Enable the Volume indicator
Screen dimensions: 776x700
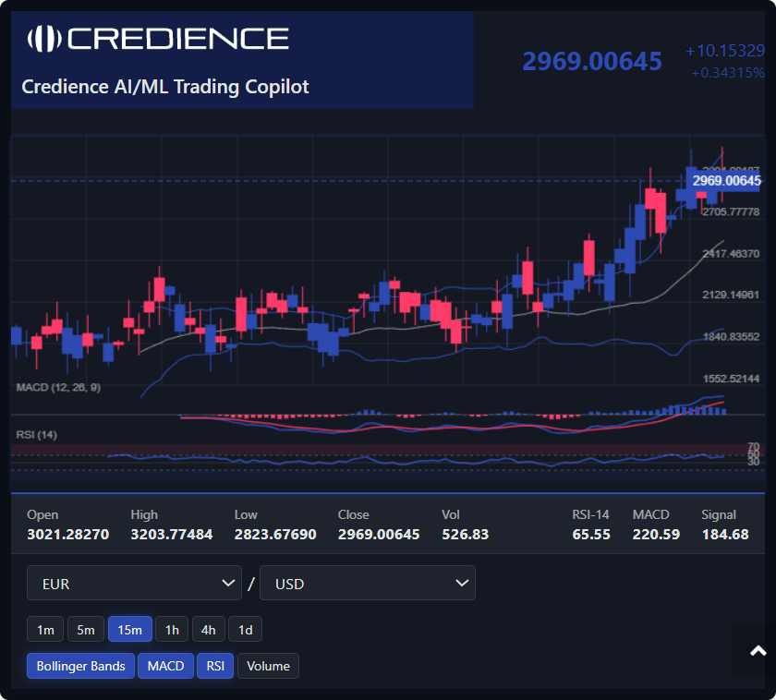tap(268, 666)
